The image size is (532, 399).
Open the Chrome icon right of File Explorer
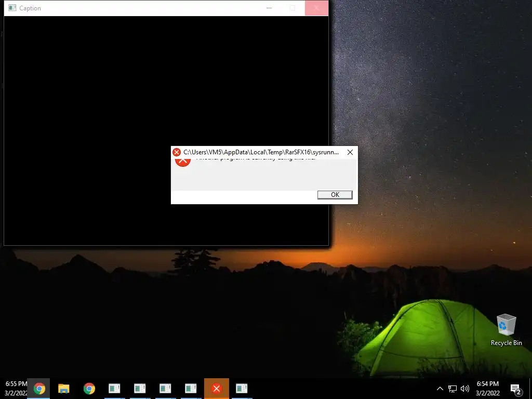(89, 389)
